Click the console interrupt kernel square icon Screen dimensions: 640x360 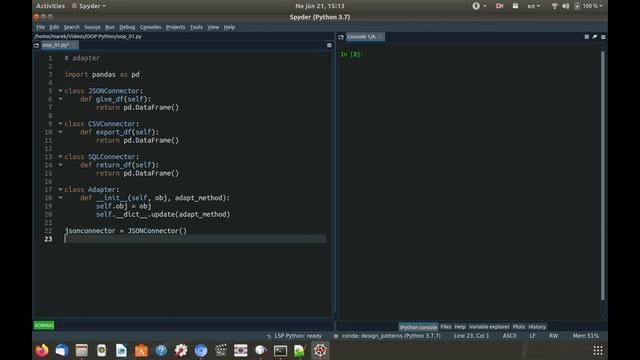pyautogui.click(x=587, y=37)
